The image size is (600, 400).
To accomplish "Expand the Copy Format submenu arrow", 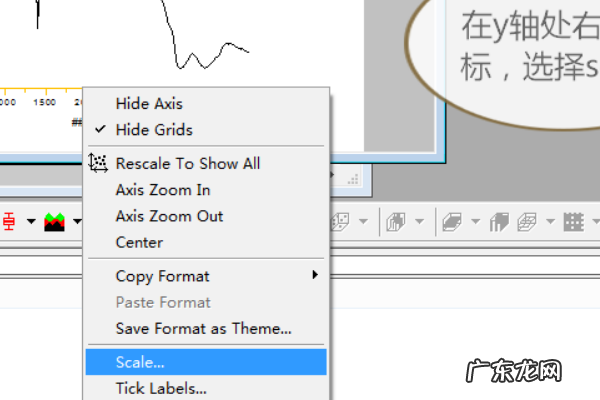I will point(315,276).
